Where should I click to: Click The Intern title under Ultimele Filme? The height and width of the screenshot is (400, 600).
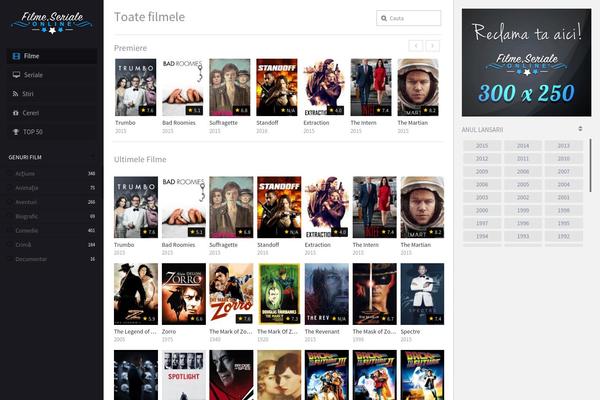(x=365, y=245)
